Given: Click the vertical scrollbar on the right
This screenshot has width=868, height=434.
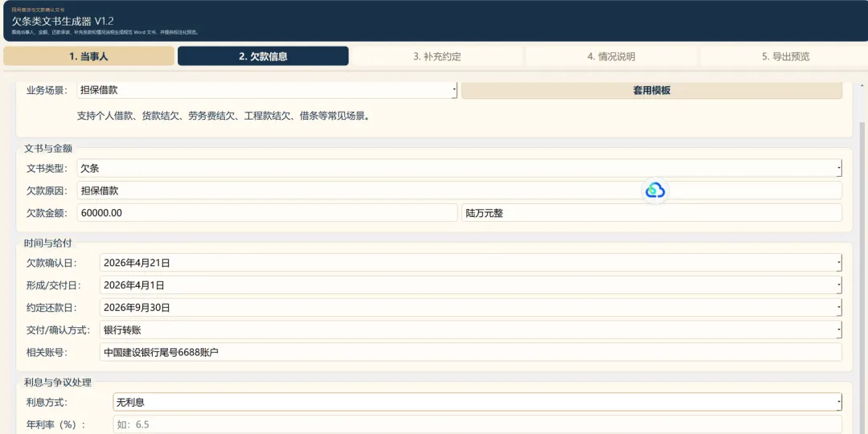Looking at the screenshot, I should point(862,276).
